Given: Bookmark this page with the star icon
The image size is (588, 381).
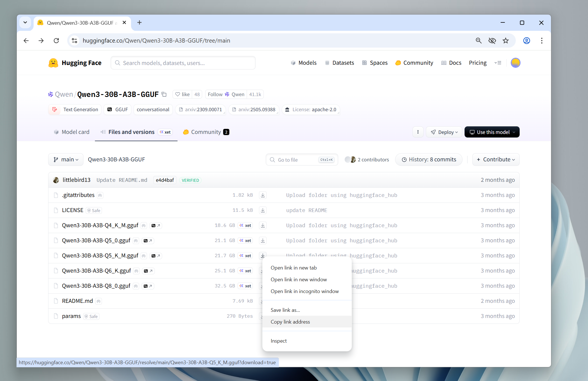Looking at the screenshot, I should tap(506, 41).
